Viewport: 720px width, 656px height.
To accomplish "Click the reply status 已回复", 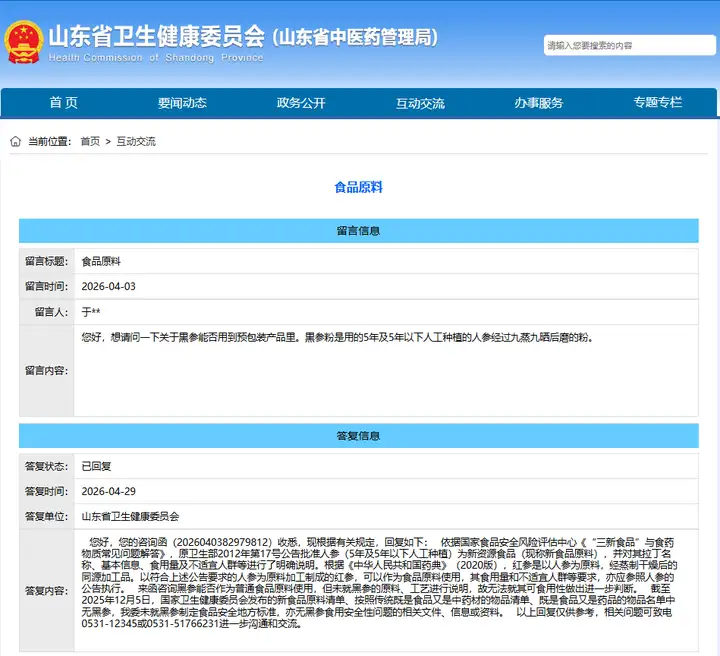I will coord(96,466).
